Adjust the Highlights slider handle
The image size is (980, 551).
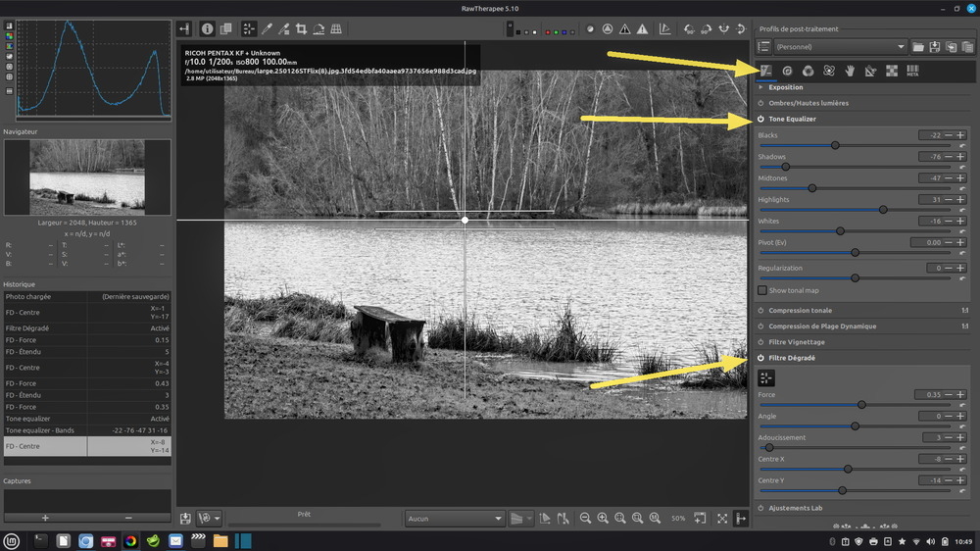tap(883, 210)
